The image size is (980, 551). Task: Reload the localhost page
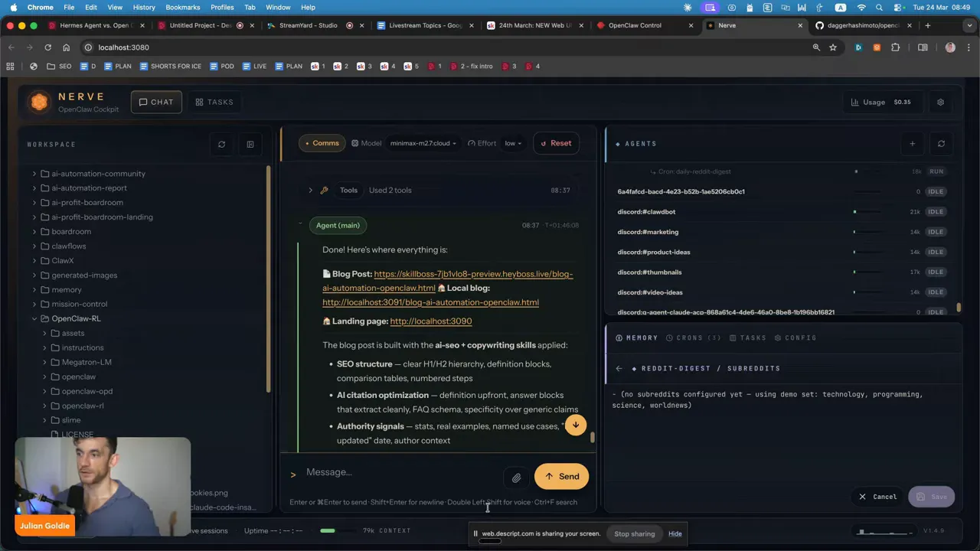pyautogui.click(x=47, y=47)
